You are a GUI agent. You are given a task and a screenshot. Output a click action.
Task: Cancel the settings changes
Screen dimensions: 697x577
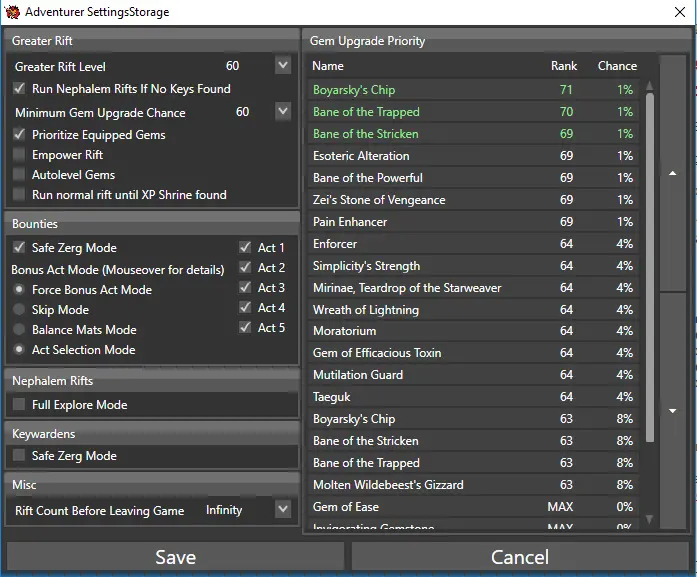point(520,557)
